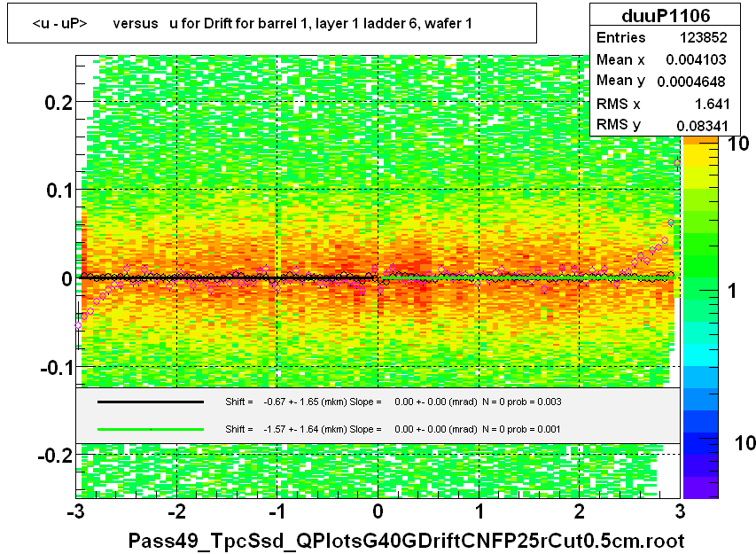Click the y-axis label '0.2'

[x=58, y=102]
